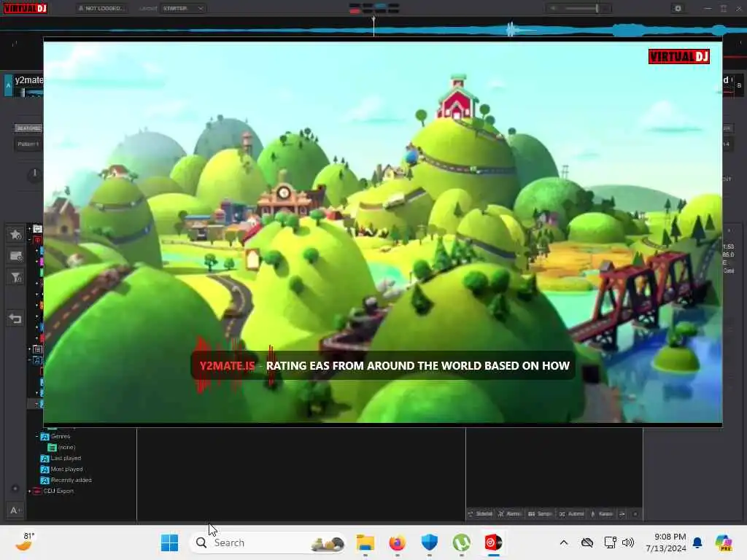Click the font size A button
747x560 pixels.
coord(15,510)
